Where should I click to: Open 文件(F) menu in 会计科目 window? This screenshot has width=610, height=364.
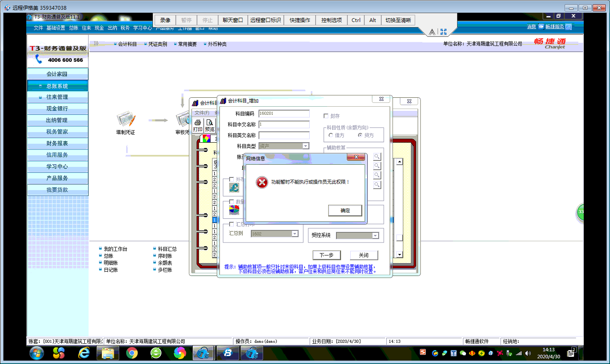coord(202,113)
